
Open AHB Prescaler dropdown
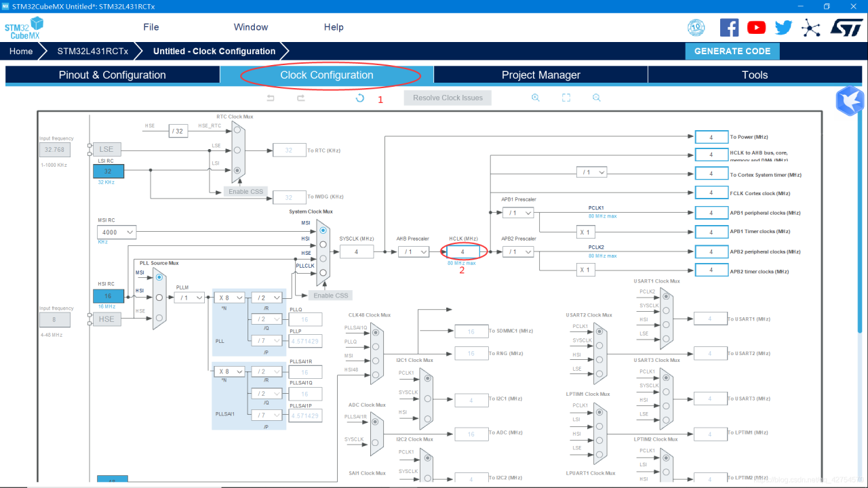point(414,251)
